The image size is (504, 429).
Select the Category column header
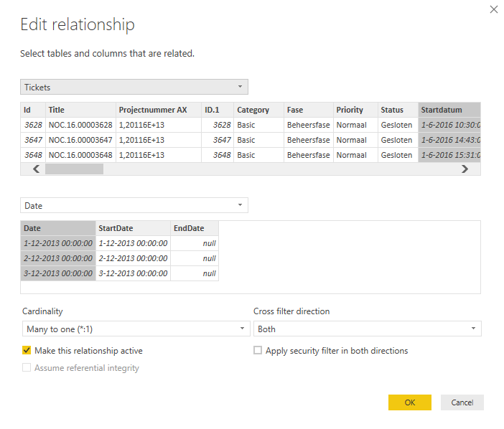coord(258,110)
